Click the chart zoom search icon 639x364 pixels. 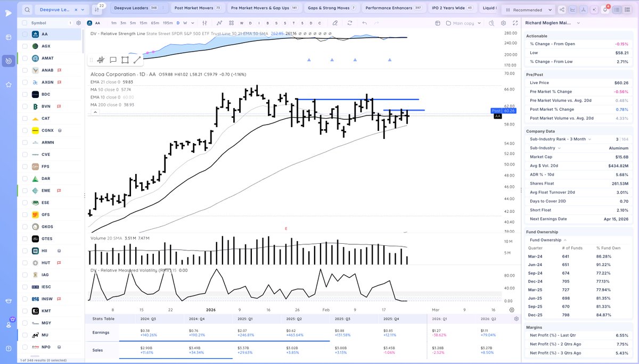(x=490, y=23)
